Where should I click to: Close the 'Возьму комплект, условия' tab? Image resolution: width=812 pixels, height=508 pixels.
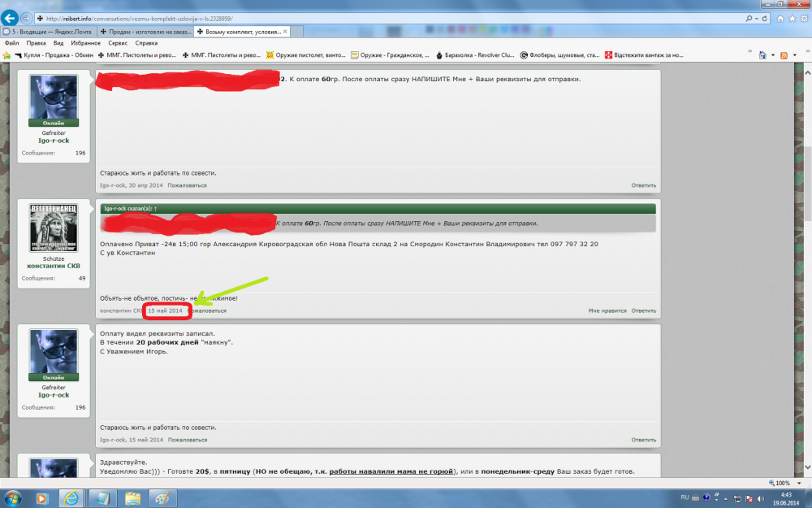285,32
